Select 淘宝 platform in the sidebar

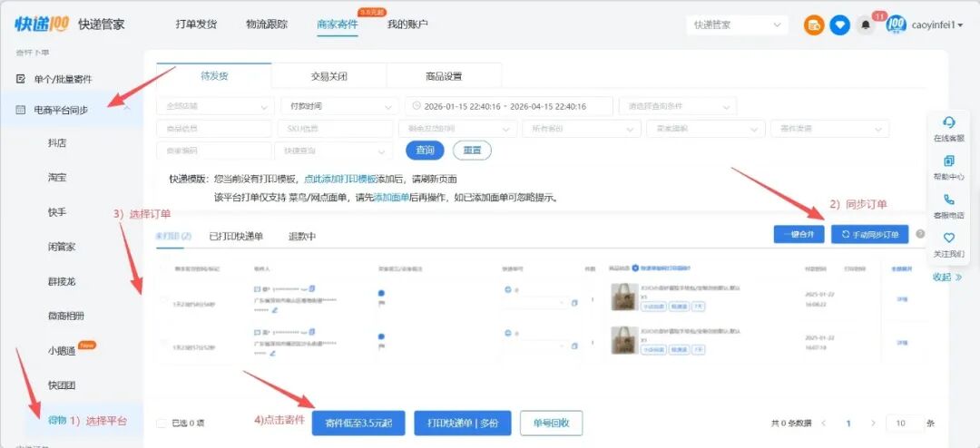(57, 178)
